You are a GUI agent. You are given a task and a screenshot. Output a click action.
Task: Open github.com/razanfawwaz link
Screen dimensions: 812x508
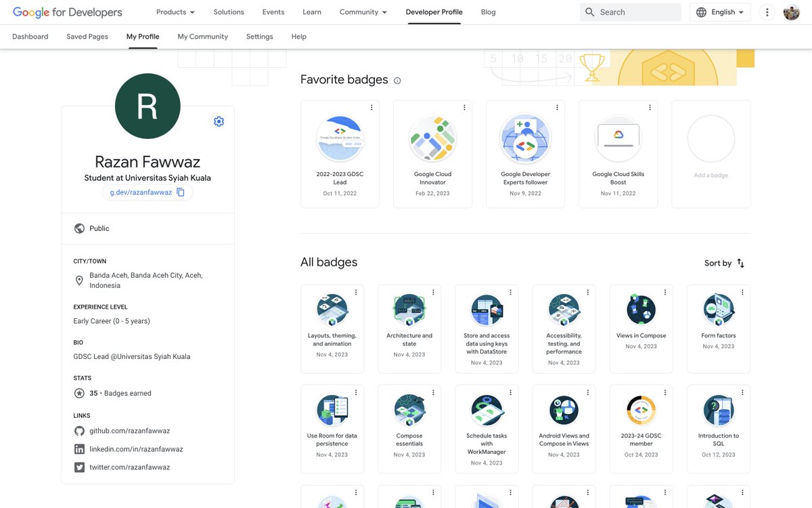tap(129, 431)
